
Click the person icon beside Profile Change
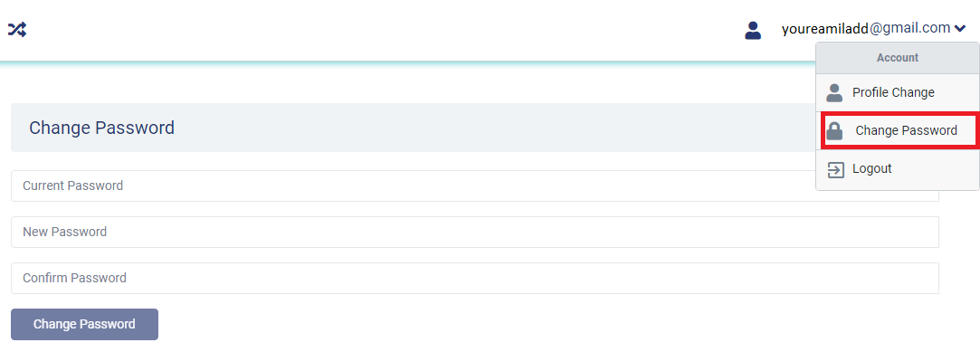(834, 92)
